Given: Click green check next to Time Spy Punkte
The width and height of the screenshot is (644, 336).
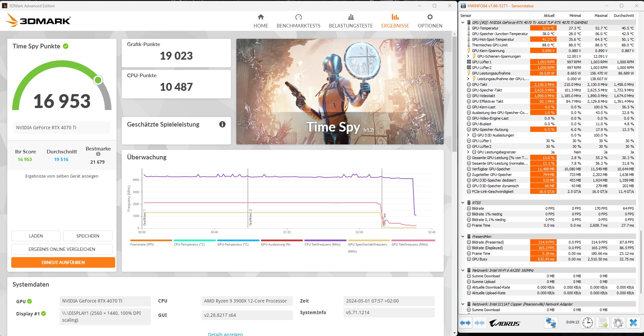Looking at the screenshot, I should coord(66,46).
